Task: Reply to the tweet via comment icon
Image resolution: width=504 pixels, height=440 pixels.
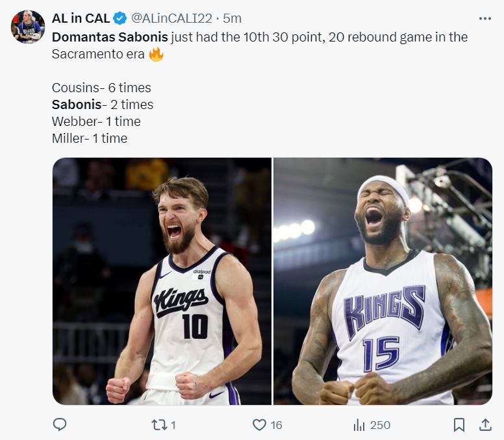Action: [60, 424]
